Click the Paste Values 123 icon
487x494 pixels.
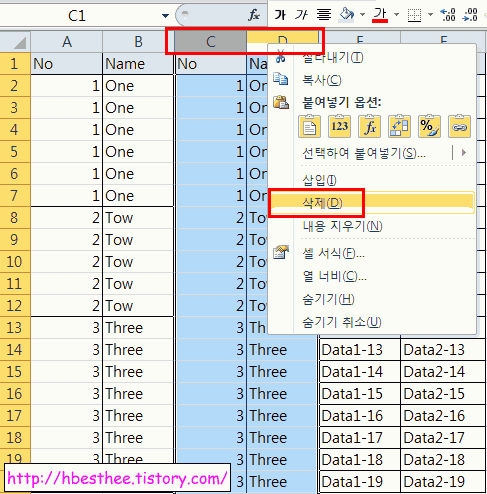tap(339, 126)
